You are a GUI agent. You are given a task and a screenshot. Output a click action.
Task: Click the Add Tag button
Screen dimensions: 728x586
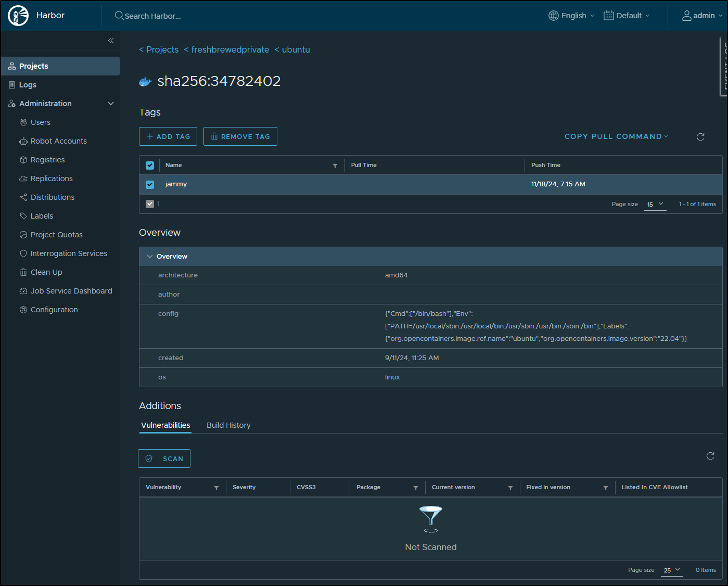(168, 136)
